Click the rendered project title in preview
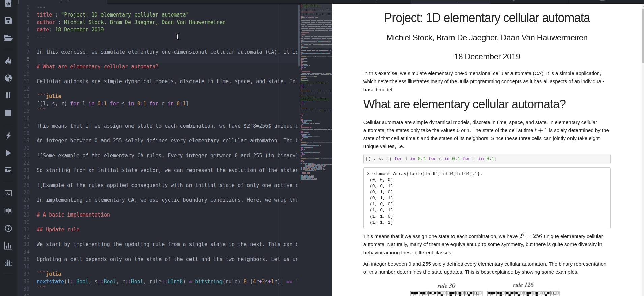 487,18
